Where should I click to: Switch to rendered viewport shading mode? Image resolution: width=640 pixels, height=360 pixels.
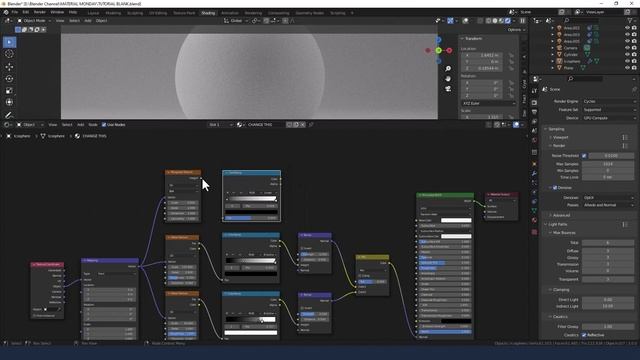point(507,20)
